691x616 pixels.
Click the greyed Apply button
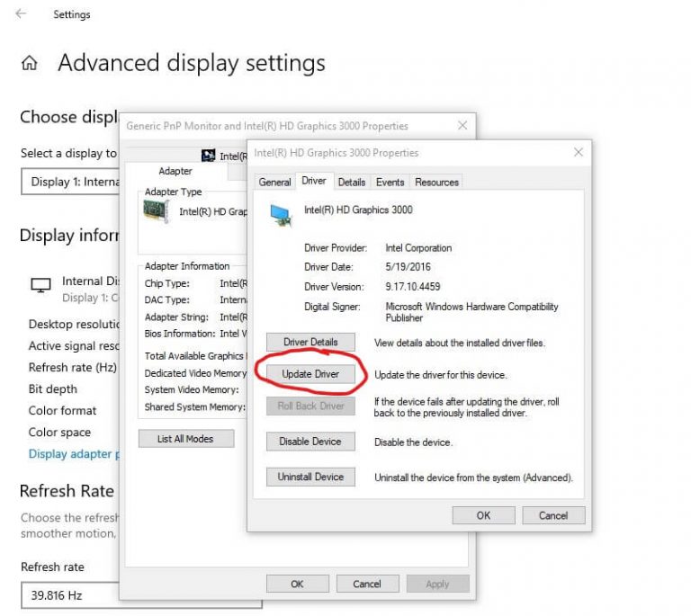(437, 584)
